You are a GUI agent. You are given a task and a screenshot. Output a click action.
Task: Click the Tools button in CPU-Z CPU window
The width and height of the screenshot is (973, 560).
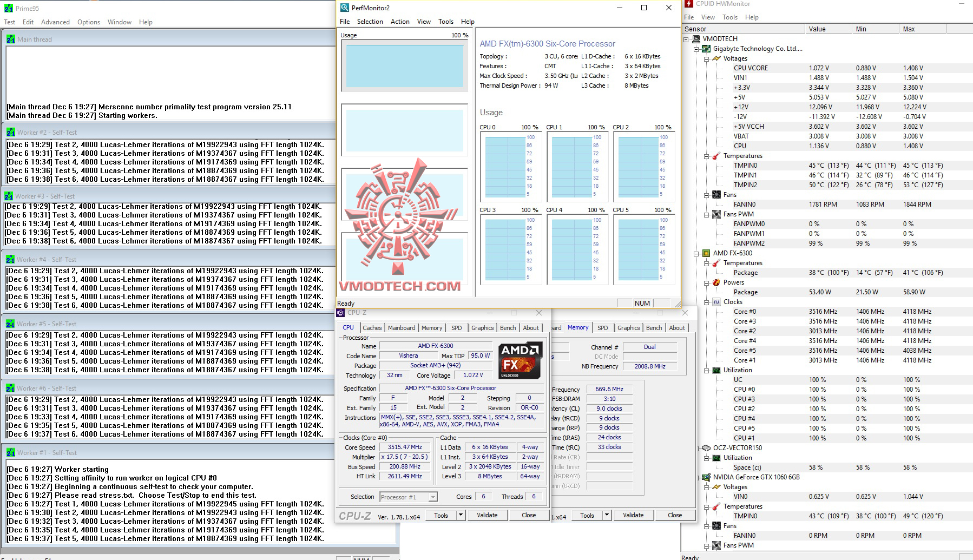coord(441,515)
